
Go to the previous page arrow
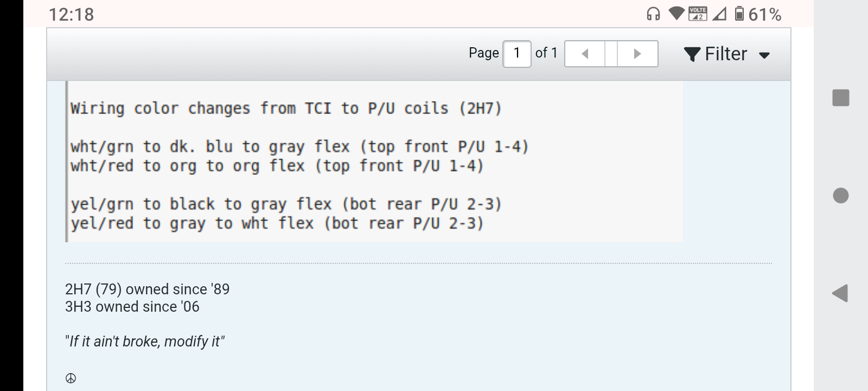(x=585, y=54)
